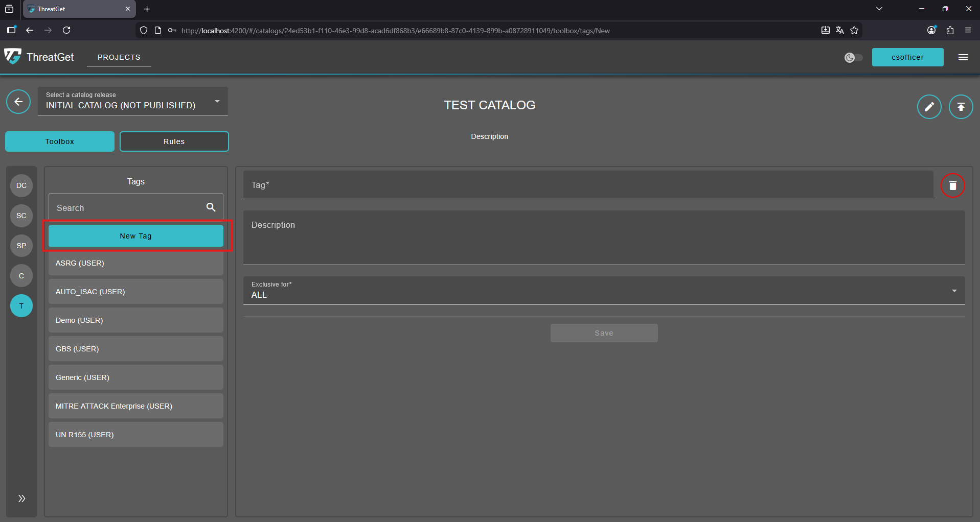
Task: Open the catalog release dropdown
Action: (x=133, y=101)
